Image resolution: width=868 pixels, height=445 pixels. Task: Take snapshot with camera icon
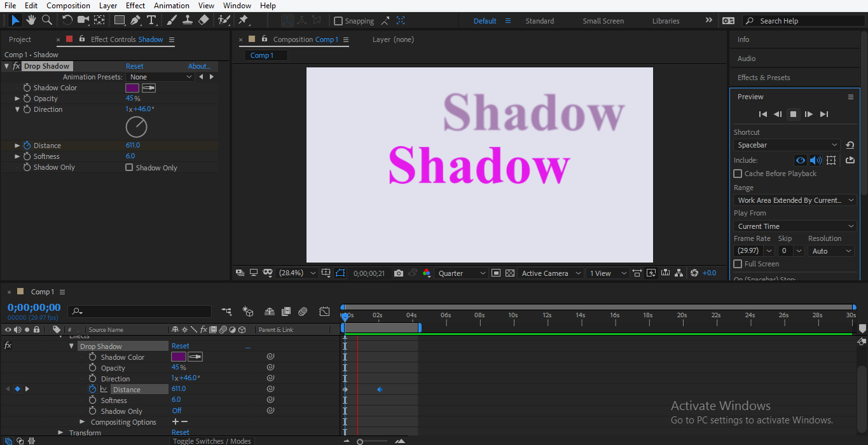click(x=399, y=273)
